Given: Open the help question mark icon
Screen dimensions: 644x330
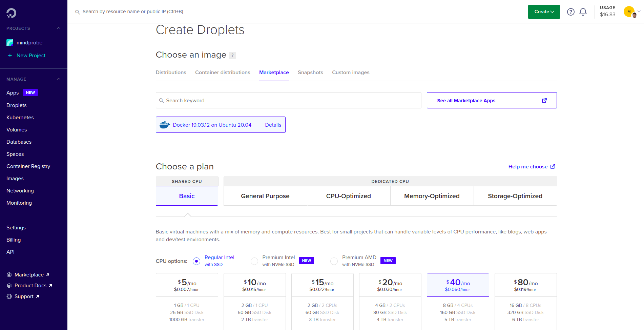Looking at the screenshot, I should pyautogui.click(x=571, y=12).
